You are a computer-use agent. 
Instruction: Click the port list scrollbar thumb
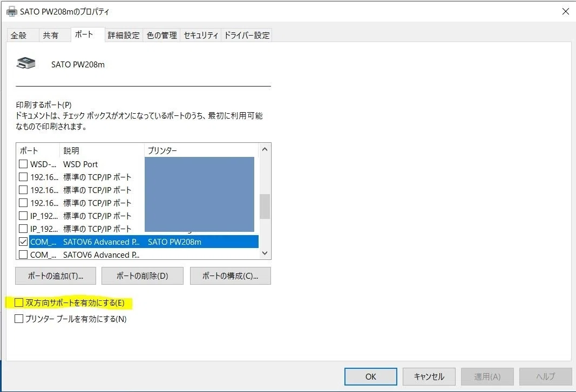pyautogui.click(x=265, y=207)
